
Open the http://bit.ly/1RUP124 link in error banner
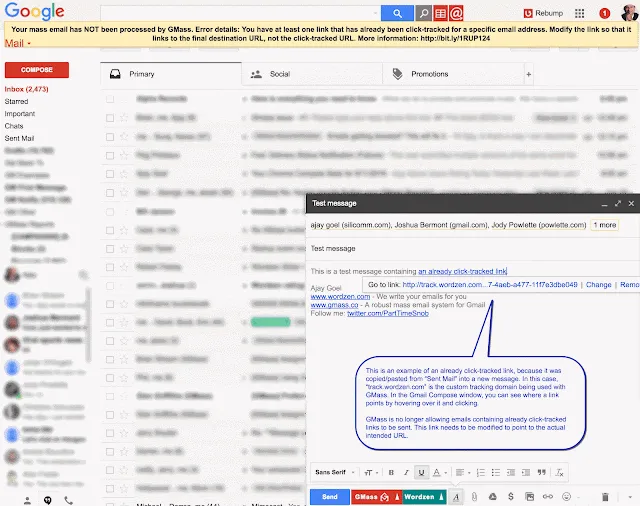pyautogui.click(x=455, y=38)
